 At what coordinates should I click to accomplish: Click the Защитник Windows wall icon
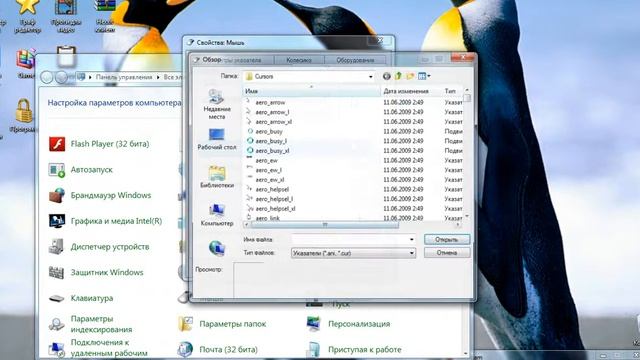coord(57,272)
